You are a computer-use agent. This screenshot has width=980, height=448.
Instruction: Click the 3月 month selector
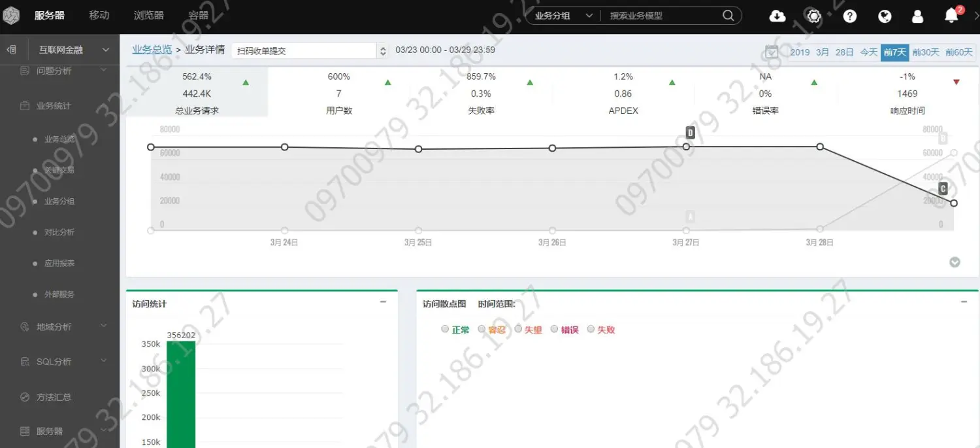[823, 52]
